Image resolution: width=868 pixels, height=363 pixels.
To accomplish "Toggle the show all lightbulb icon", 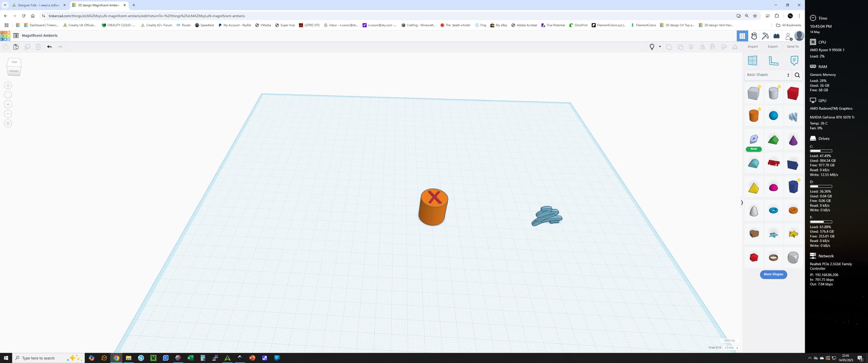I will pyautogui.click(x=652, y=47).
